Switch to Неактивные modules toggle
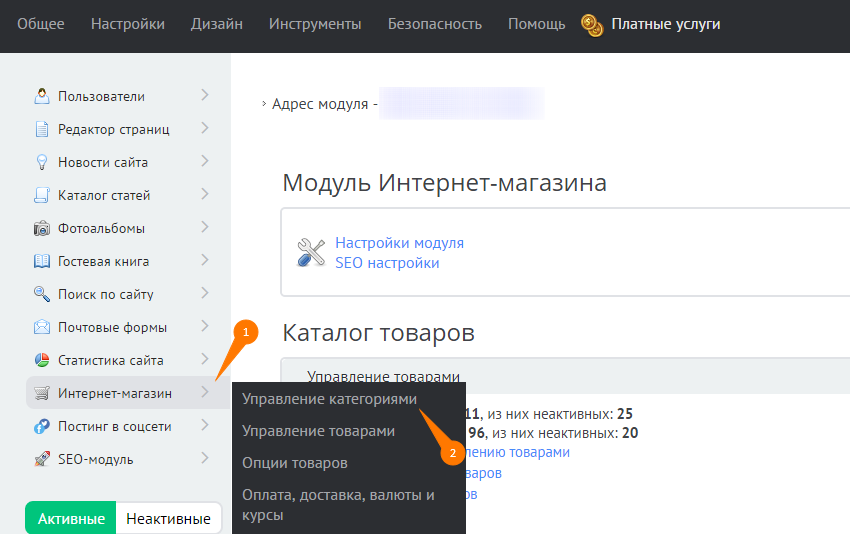 (168, 519)
